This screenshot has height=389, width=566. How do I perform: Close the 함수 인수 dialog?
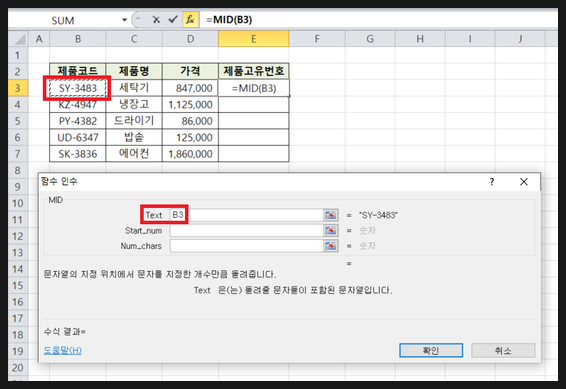click(524, 182)
